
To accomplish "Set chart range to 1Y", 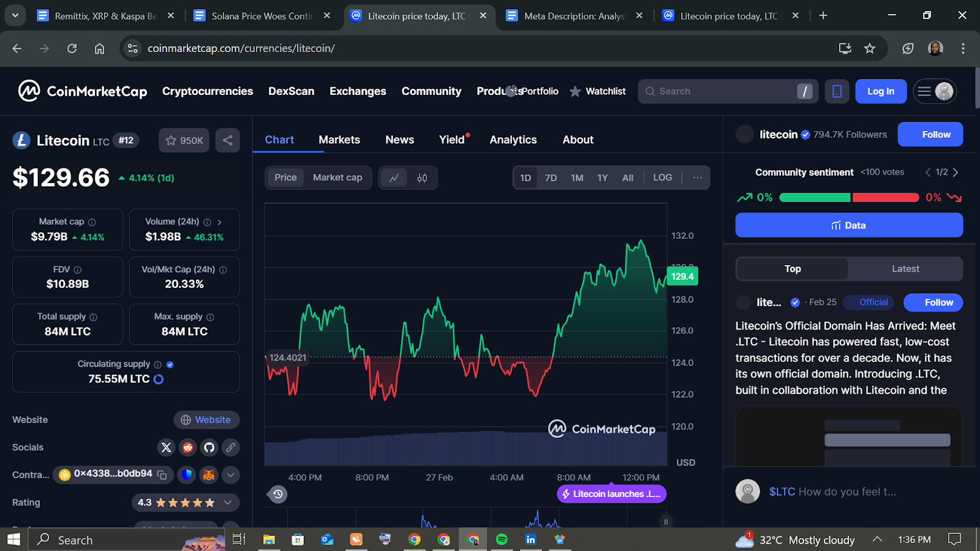I will click(x=603, y=178).
